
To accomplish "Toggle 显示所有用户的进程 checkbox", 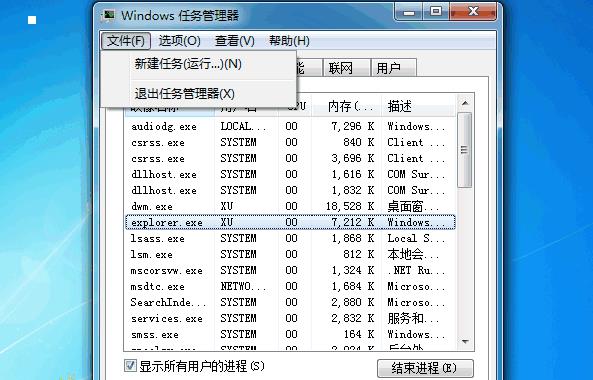I will click(130, 366).
